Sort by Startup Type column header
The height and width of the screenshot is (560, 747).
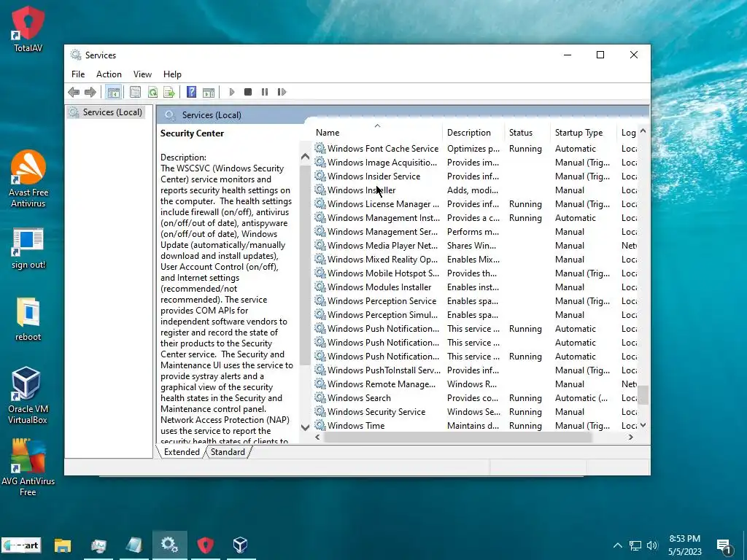coord(583,133)
